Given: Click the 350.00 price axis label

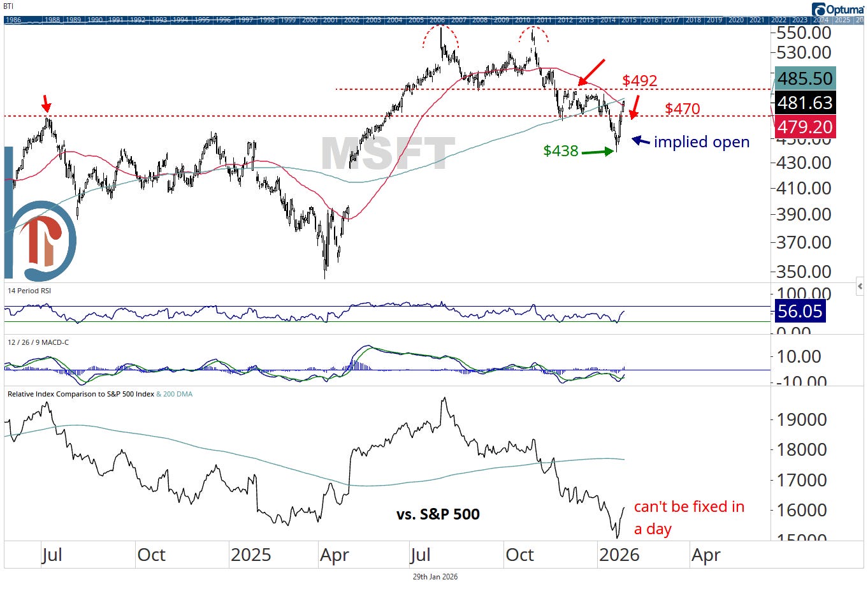Looking at the screenshot, I should click(x=804, y=272).
